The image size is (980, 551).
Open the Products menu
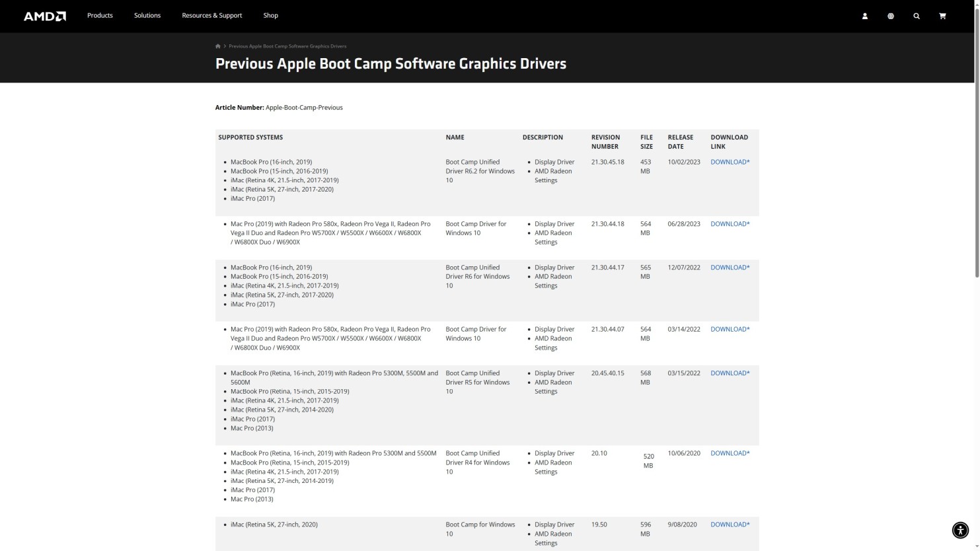pos(100,15)
